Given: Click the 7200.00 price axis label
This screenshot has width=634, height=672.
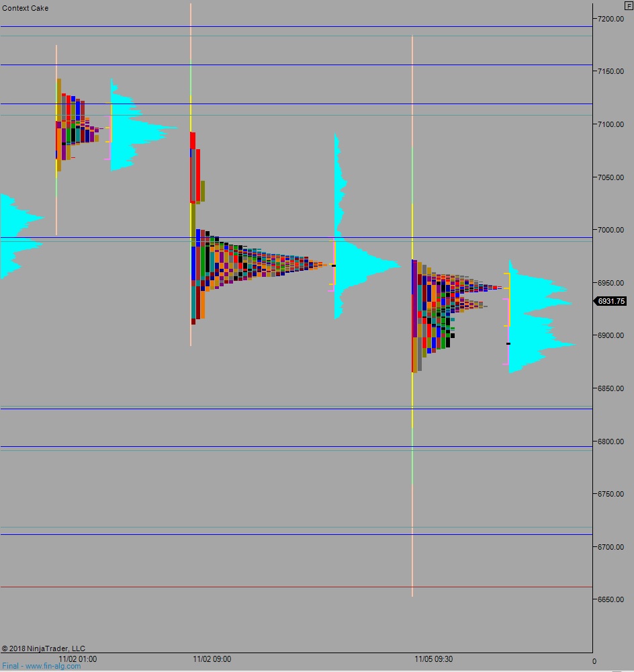Looking at the screenshot, I should 610,19.
